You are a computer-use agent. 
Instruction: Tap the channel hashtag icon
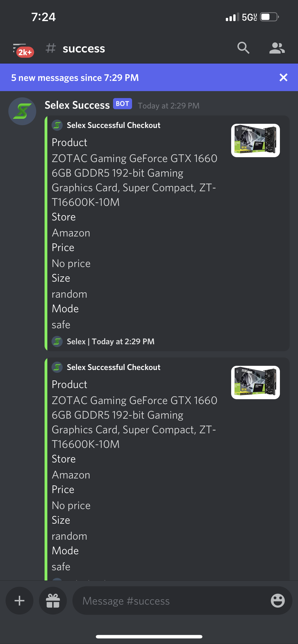(51, 48)
